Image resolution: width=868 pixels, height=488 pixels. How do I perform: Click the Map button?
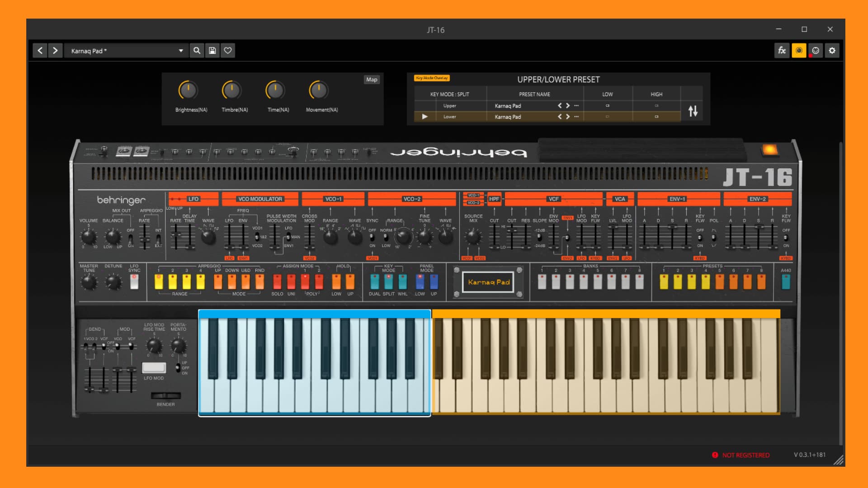[372, 80]
